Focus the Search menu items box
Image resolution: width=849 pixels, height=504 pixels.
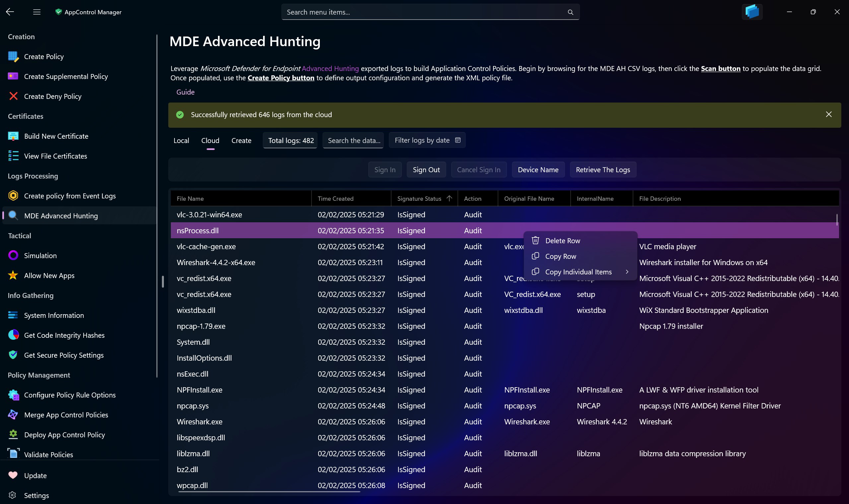tap(430, 12)
